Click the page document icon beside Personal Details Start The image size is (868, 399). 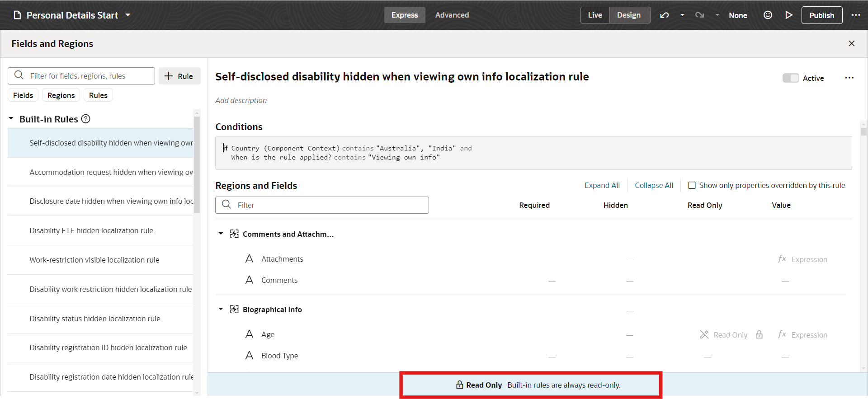pyautogui.click(x=18, y=15)
